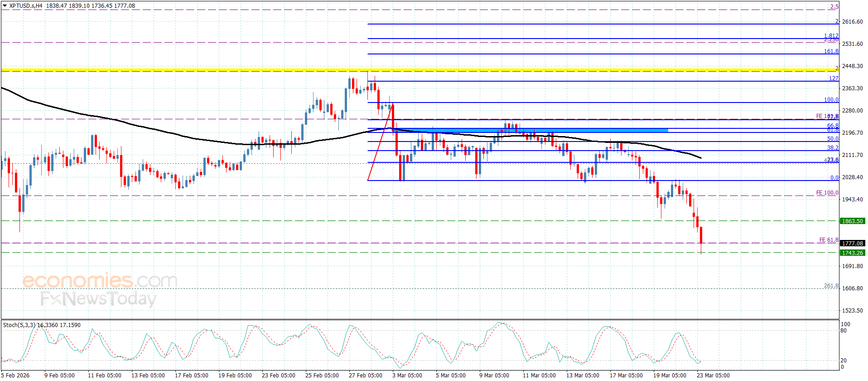
Task: Click the 2448.30 price axis value
Action: [852, 66]
